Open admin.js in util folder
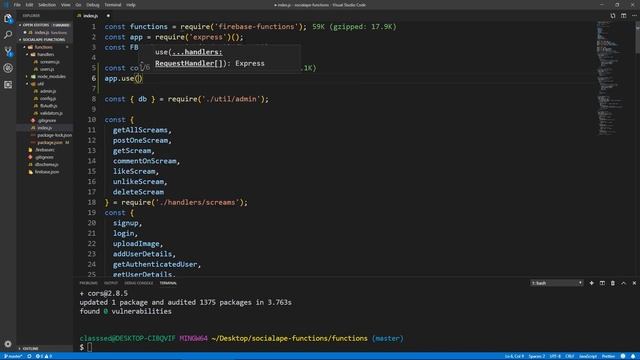Viewport: 640px width, 360px height. click(48, 91)
